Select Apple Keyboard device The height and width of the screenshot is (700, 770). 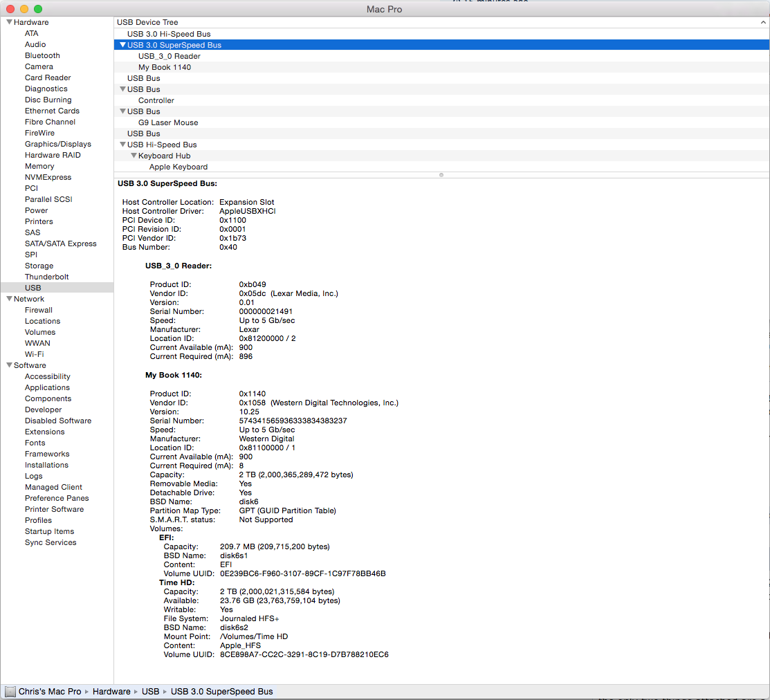(441, 167)
